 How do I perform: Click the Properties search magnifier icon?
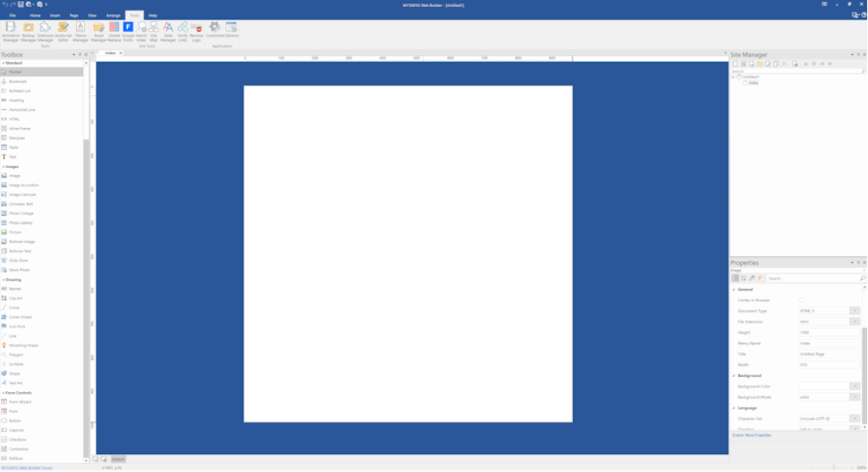(x=862, y=279)
